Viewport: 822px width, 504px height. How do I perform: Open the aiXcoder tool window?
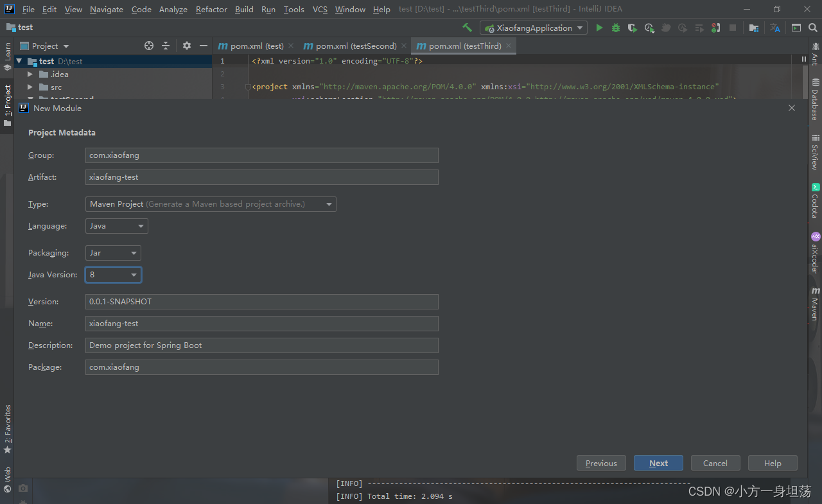pos(816,253)
